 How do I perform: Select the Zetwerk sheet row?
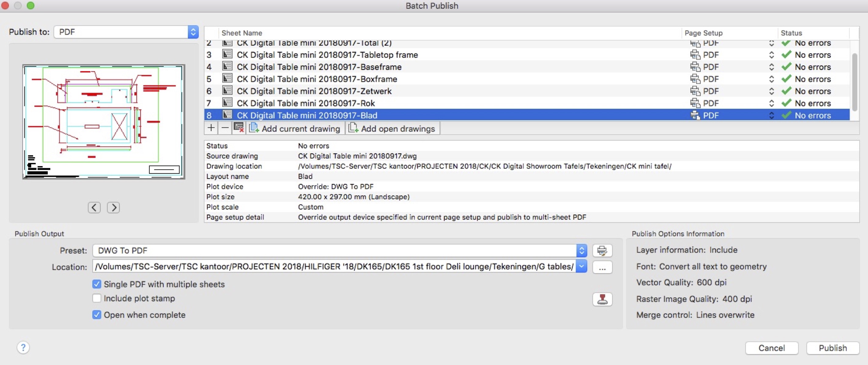pos(314,91)
